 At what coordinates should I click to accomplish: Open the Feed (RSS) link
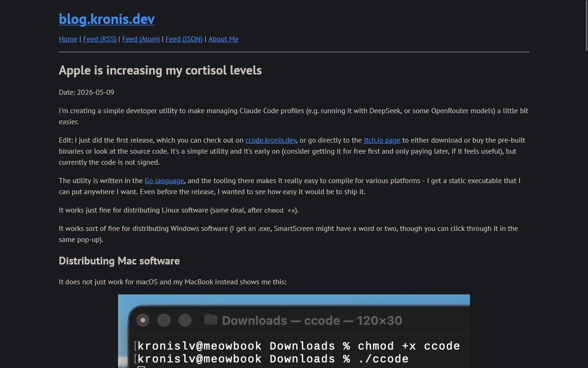100,39
